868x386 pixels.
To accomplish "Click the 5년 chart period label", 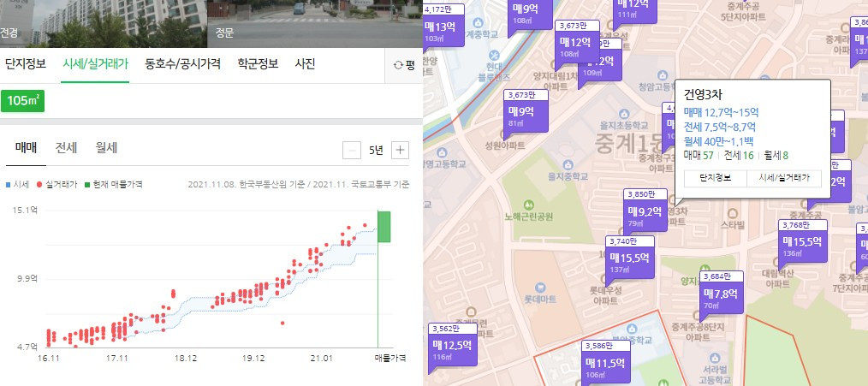I will pos(376,150).
